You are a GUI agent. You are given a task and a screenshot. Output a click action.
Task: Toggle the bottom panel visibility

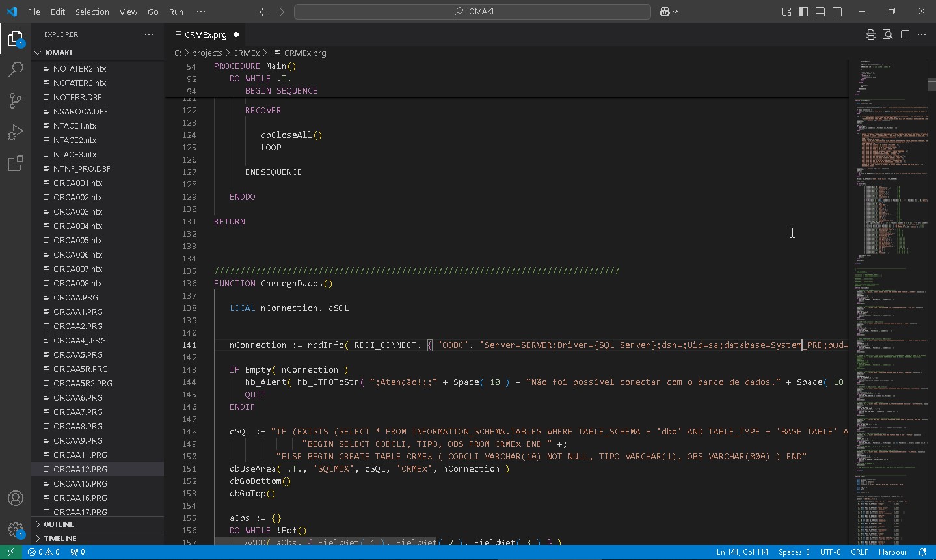(x=820, y=12)
